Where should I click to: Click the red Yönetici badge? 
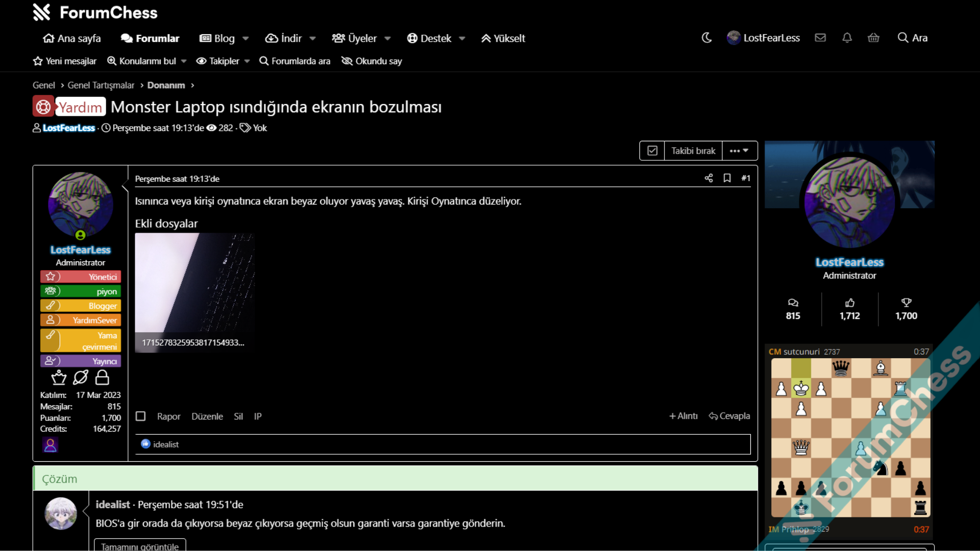click(x=81, y=277)
